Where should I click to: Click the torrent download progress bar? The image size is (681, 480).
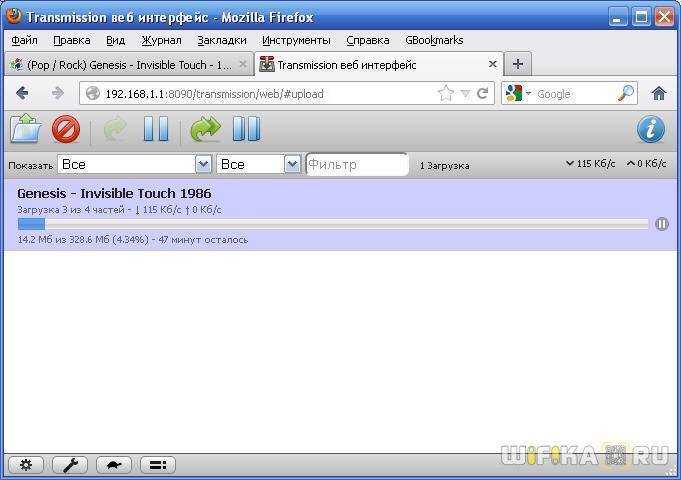click(x=334, y=224)
